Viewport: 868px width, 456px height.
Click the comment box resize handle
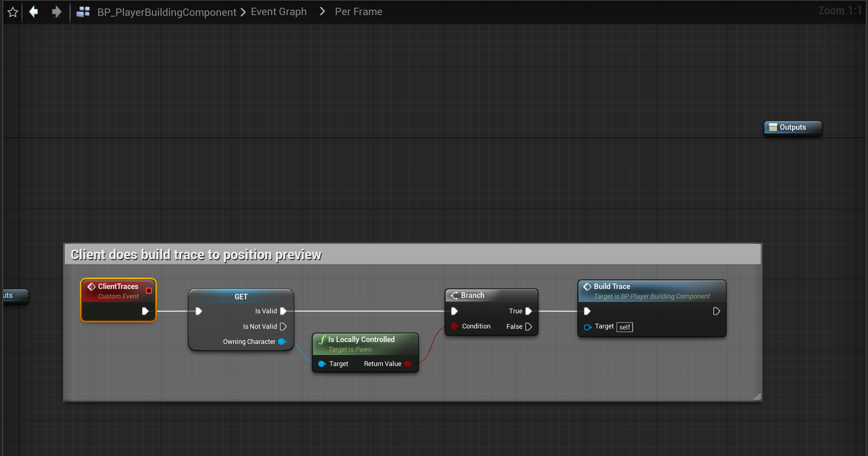(x=757, y=397)
